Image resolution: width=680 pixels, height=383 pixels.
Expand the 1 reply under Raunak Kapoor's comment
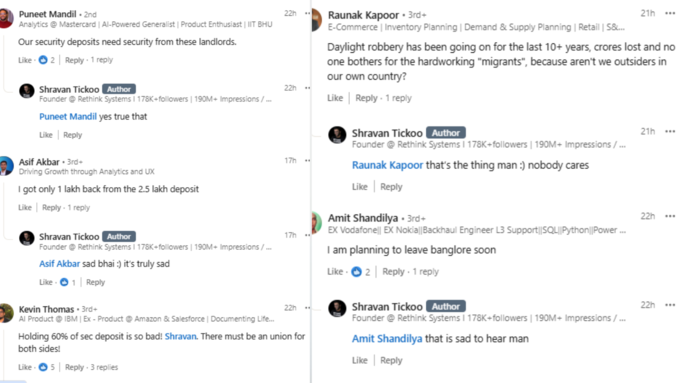point(399,98)
